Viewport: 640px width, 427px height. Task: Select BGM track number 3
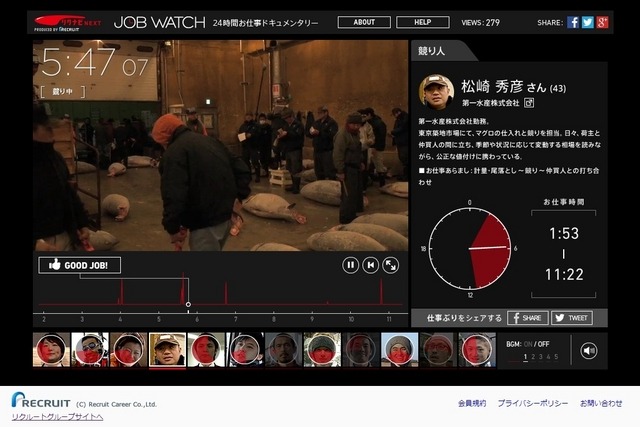(541, 357)
